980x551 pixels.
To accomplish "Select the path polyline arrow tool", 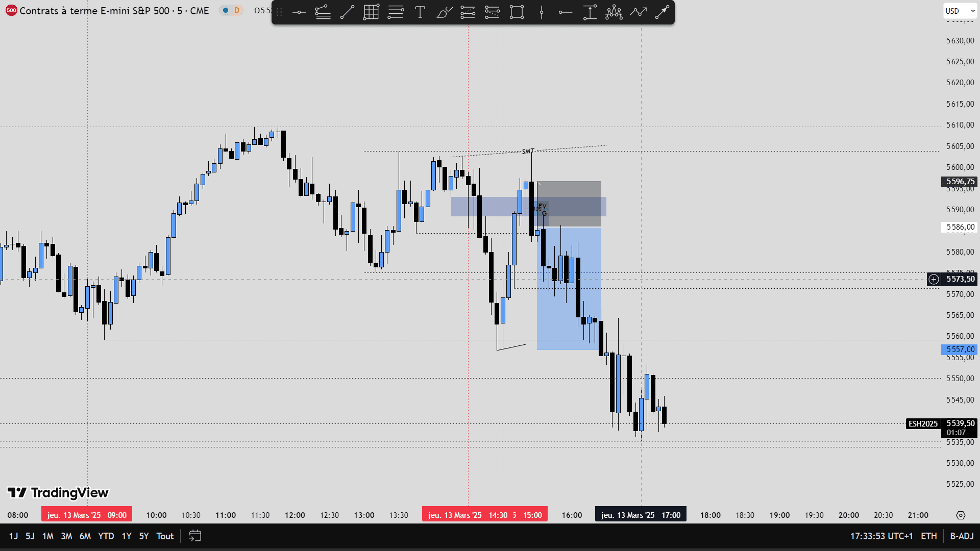I will tap(638, 12).
